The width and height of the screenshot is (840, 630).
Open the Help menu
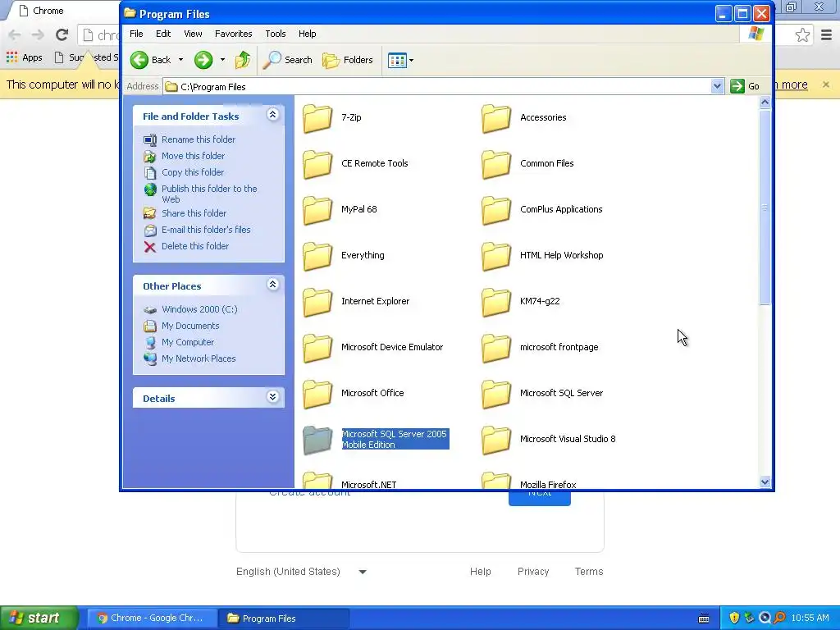click(x=307, y=33)
